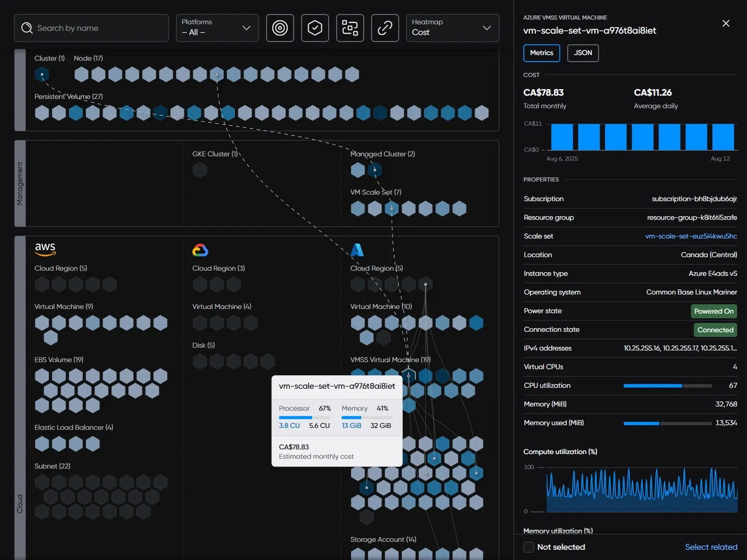Viewport: 747px width, 560px height.
Task: Click the Azure E4ads v5 instance type
Action: click(713, 273)
